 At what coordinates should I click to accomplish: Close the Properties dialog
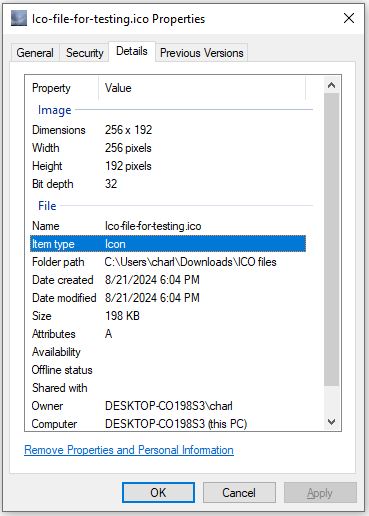(x=349, y=18)
